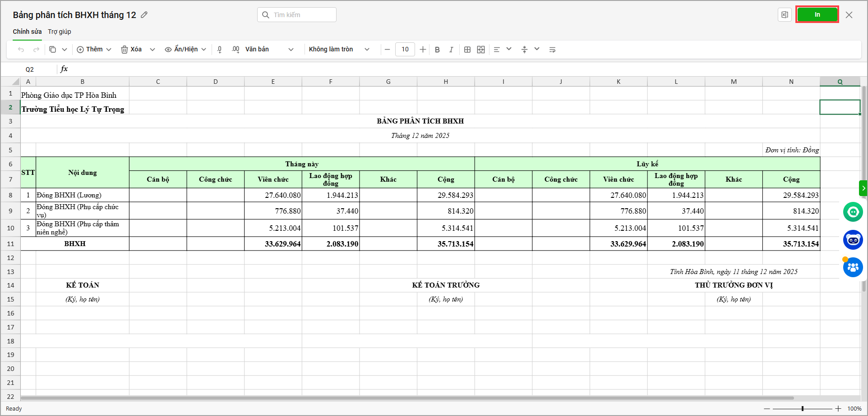Click the green In print button
This screenshot has height=416, width=868.
pos(817,15)
